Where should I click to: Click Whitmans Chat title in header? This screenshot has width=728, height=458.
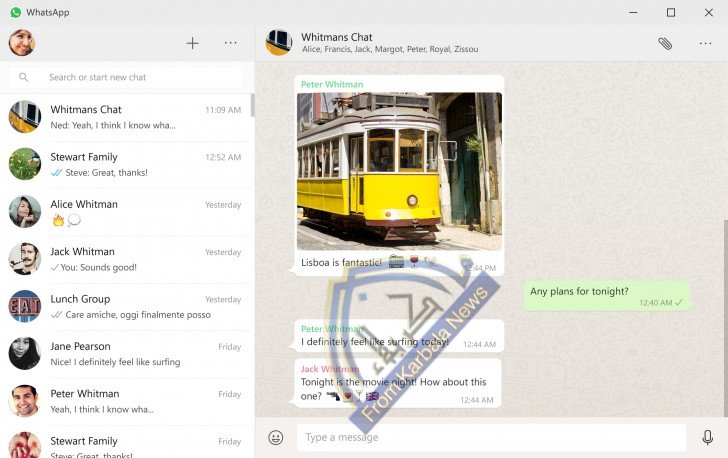(x=337, y=36)
